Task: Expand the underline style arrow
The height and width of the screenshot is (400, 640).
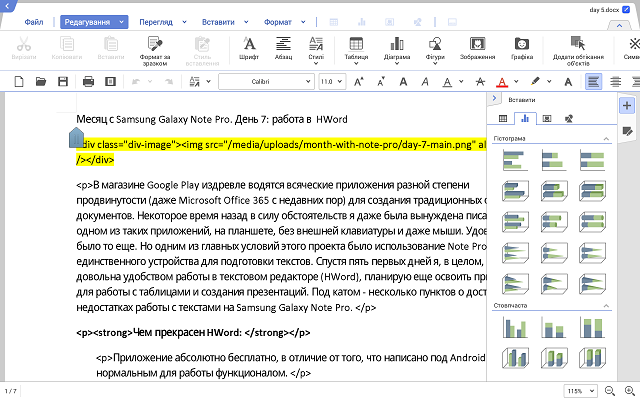Action: tap(461, 82)
